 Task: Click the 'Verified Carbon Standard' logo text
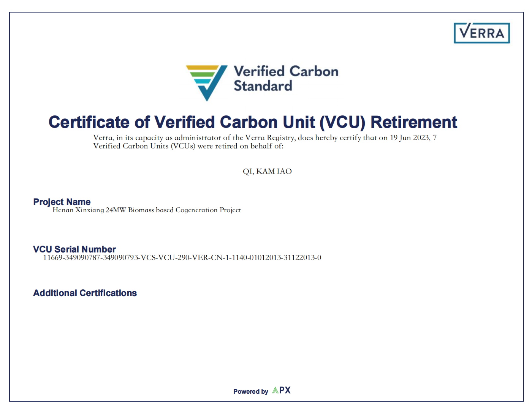click(286, 79)
